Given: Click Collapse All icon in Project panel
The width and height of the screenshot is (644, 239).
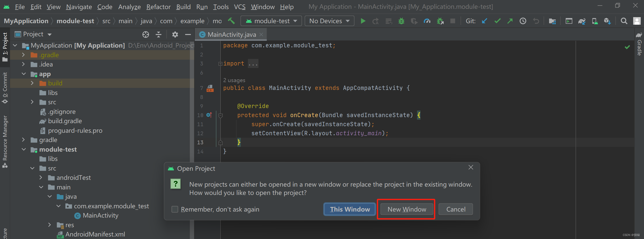Looking at the screenshot, I should point(159,35).
